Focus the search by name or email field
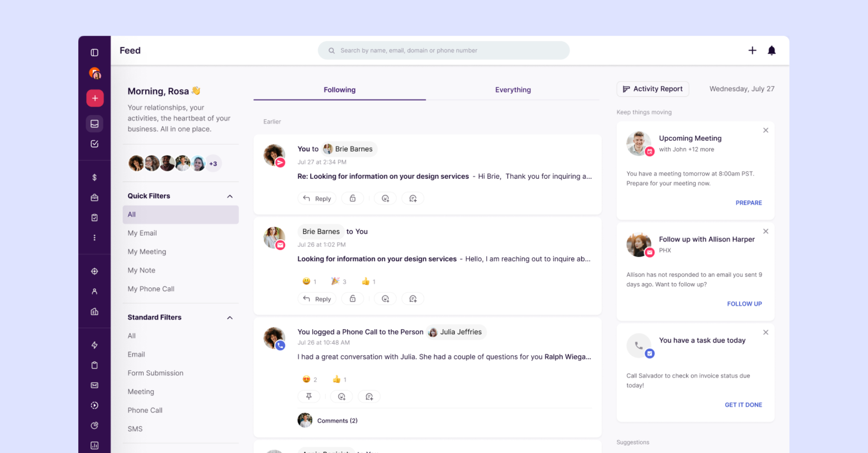This screenshot has height=453, width=868. [444, 50]
